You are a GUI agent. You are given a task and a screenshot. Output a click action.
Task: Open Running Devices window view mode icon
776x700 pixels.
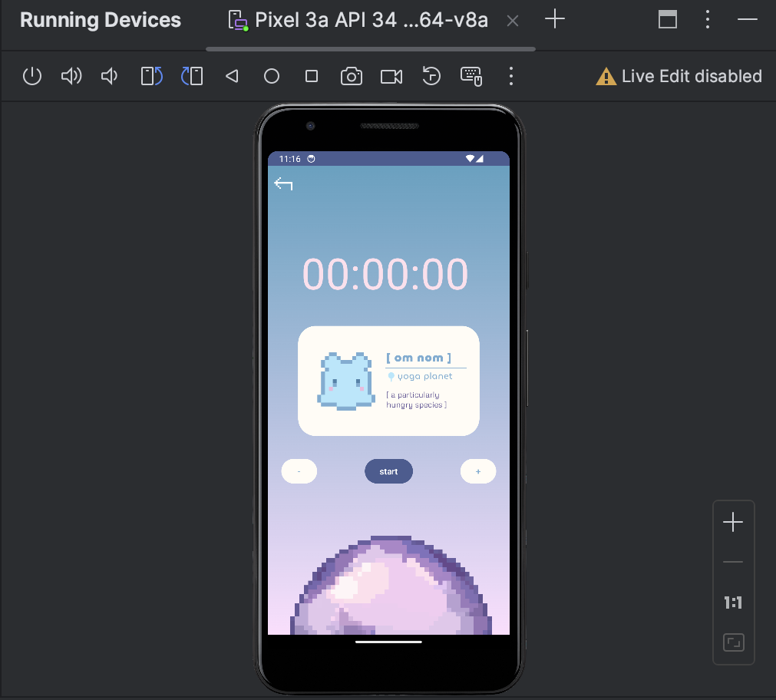tap(668, 19)
